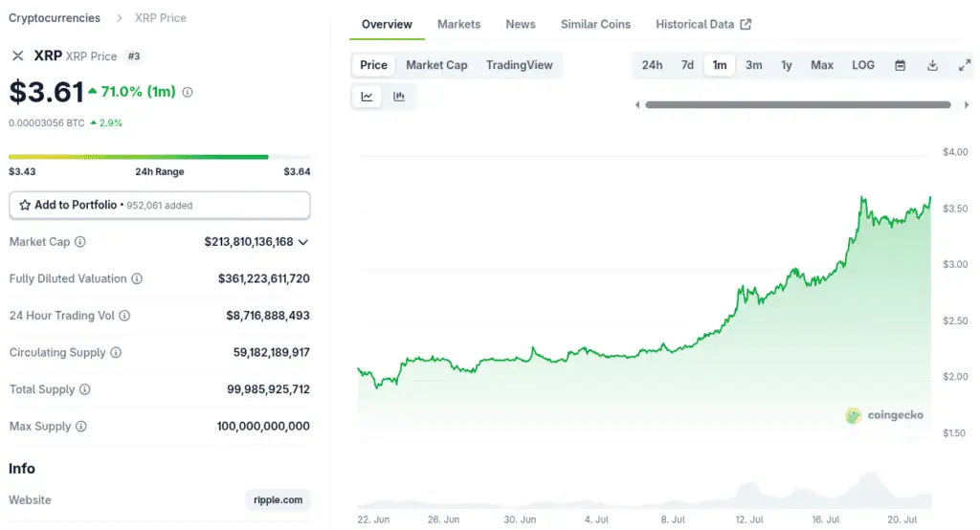This screenshot has height=530, width=980.
Task: Click the star icon in Add to Portfolio
Action: click(25, 205)
